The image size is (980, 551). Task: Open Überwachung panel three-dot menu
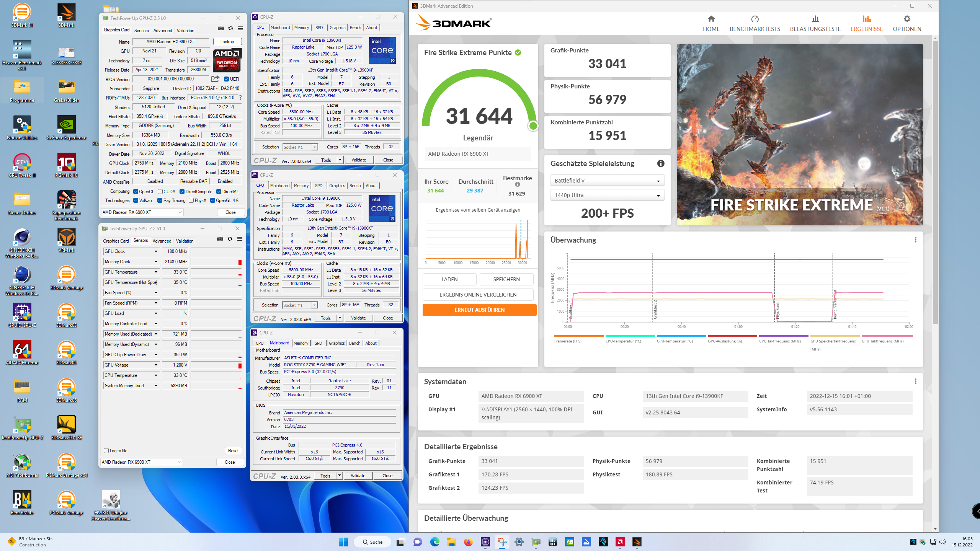pos(915,240)
